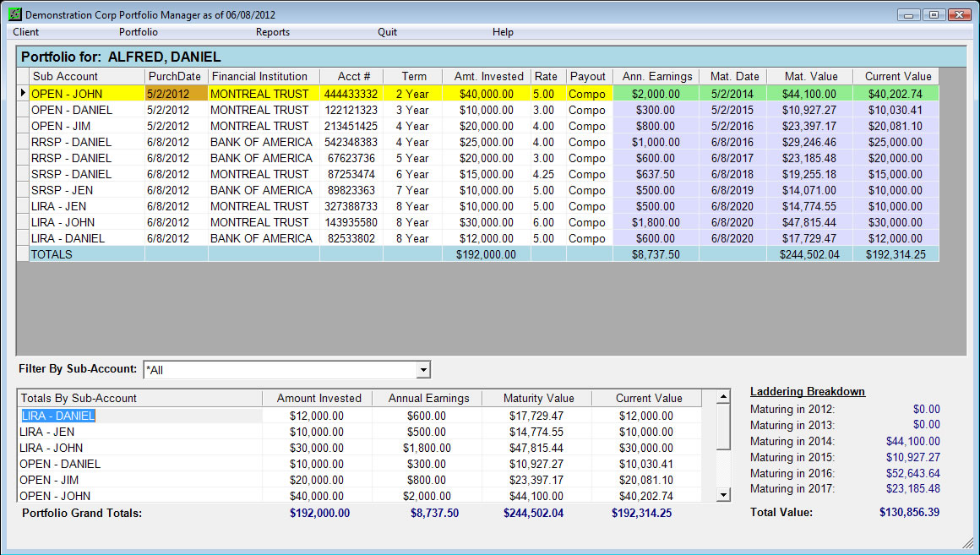Click the $244,502.04 total in TOTALS row
Image resolution: width=980 pixels, height=555 pixels.
(x=809, y=254)
